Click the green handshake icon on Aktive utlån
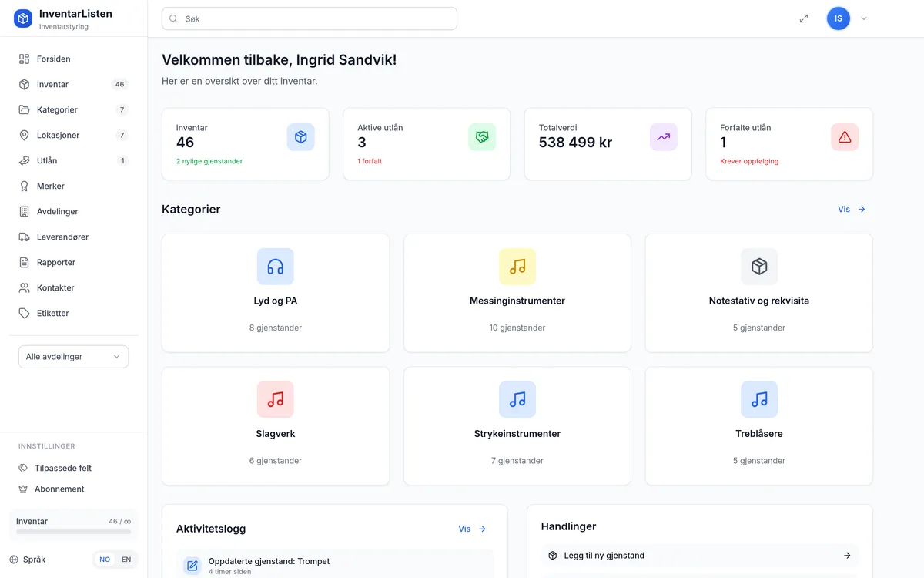Image resolution: width=924 pixels, height=578 pixels. click(482, 137)
